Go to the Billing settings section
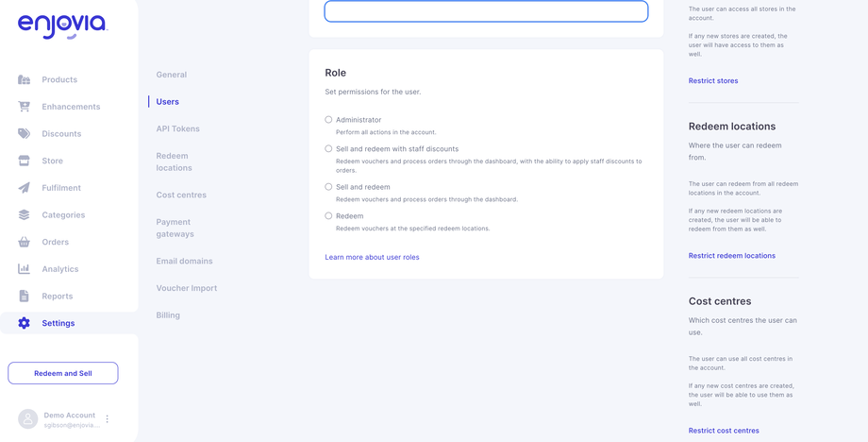The width and height of the screenshot is (868, 442). click(168, 315)
